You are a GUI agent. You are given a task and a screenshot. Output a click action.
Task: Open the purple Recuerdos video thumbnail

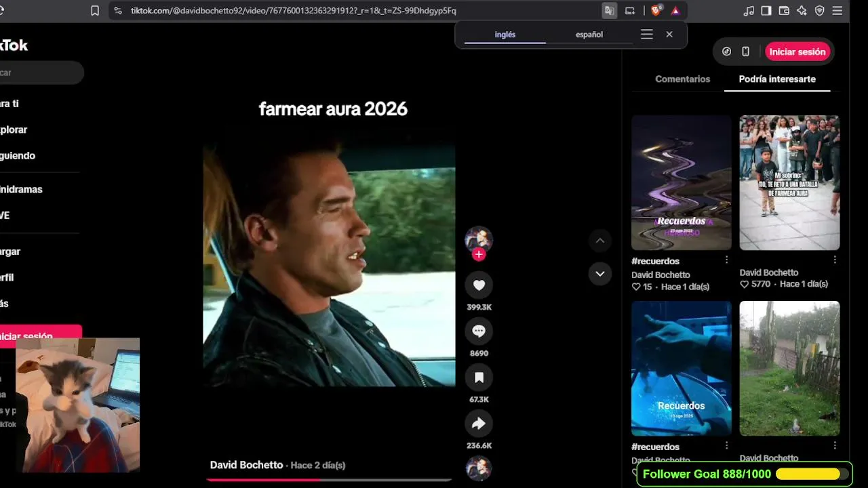pos(682,182)
